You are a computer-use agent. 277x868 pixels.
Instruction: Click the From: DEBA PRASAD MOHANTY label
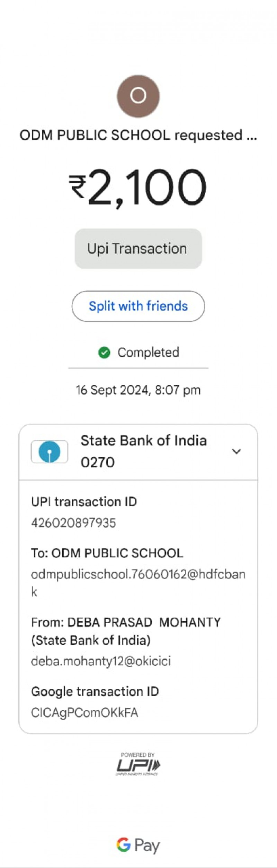126,622
